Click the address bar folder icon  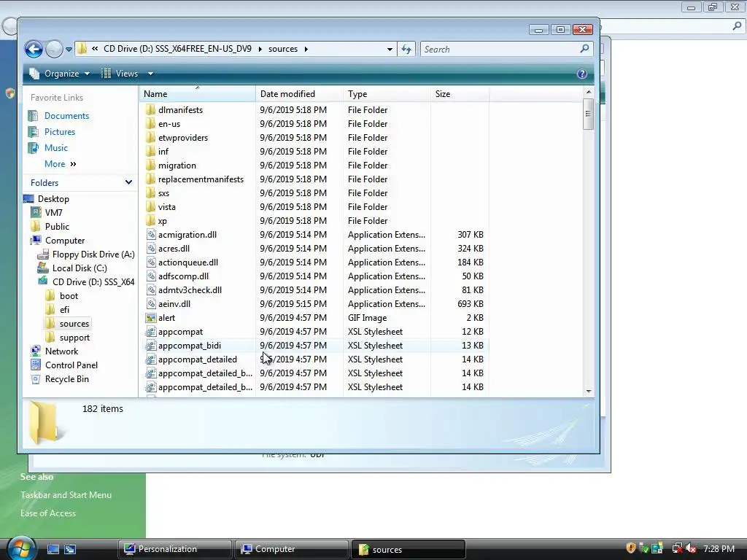coord(82,49)
